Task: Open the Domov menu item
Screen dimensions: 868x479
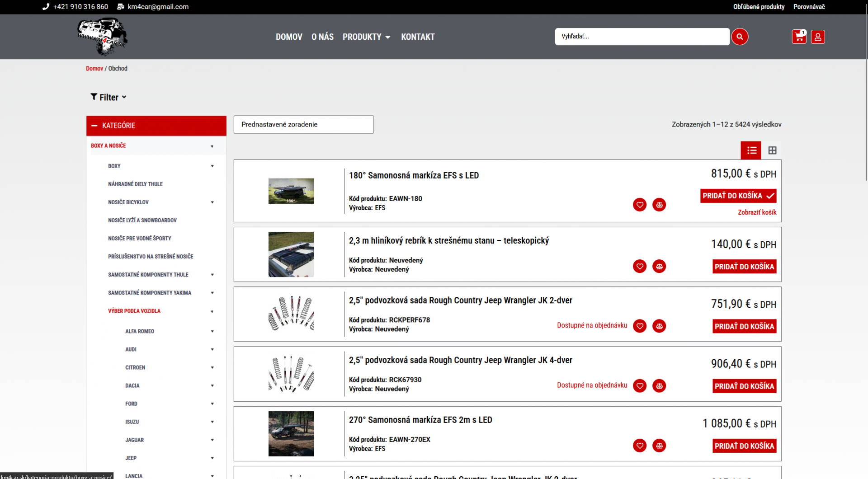Action: [289, 37]
